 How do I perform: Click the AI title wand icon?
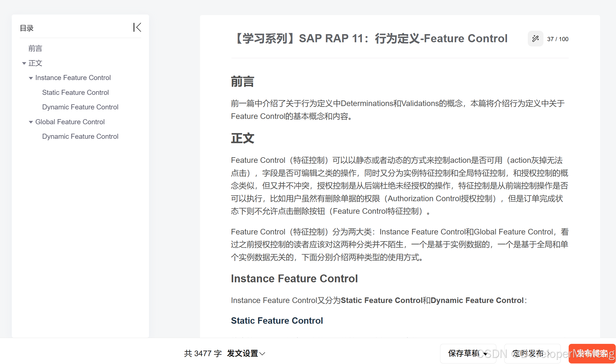pos(535,39)
